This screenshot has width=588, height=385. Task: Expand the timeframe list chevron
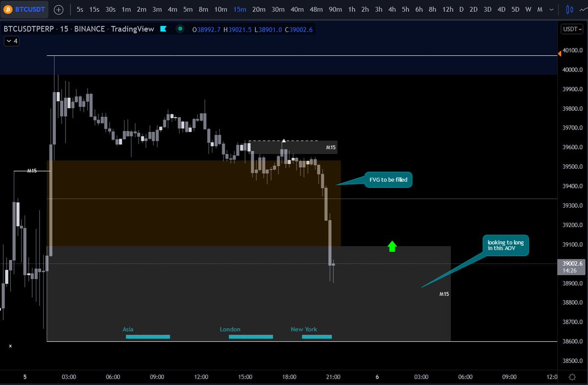552,9
